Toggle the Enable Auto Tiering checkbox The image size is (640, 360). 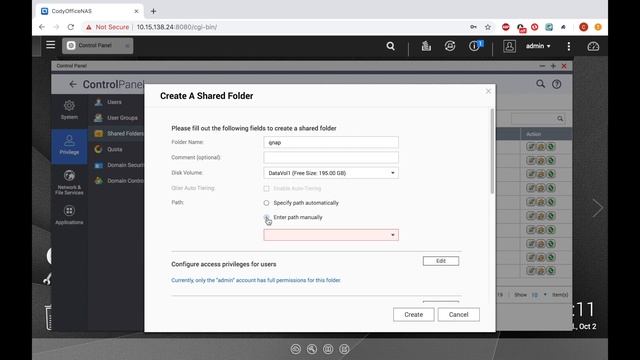tap(266, 188)
